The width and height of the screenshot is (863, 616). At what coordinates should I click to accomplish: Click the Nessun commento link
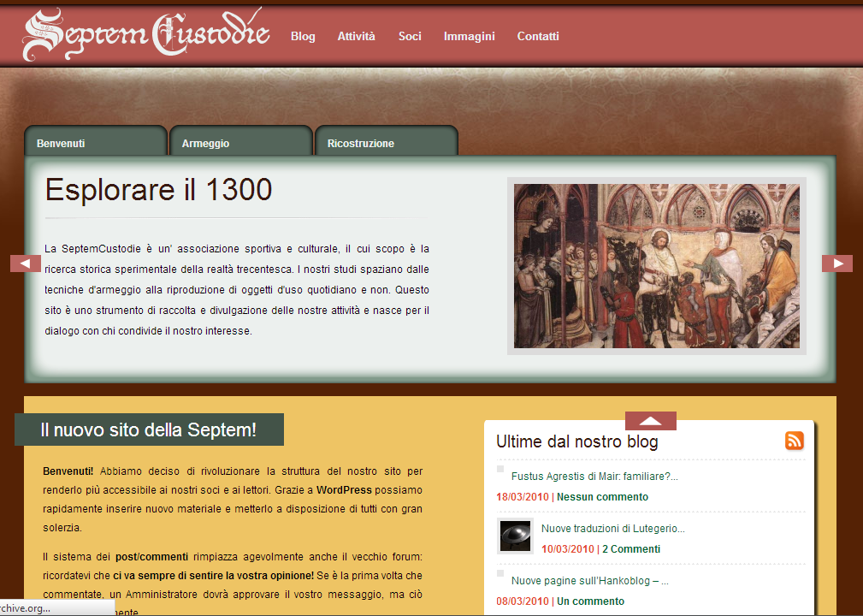602,497
